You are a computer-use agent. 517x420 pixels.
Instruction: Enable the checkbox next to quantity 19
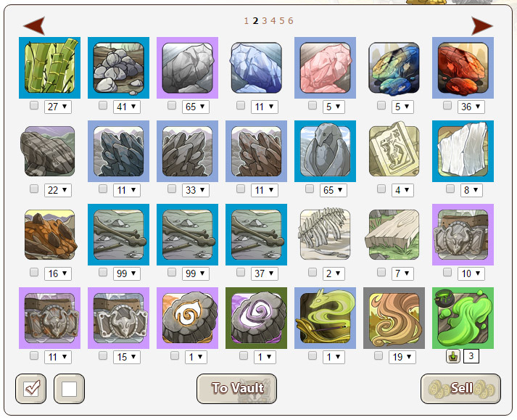379,355
